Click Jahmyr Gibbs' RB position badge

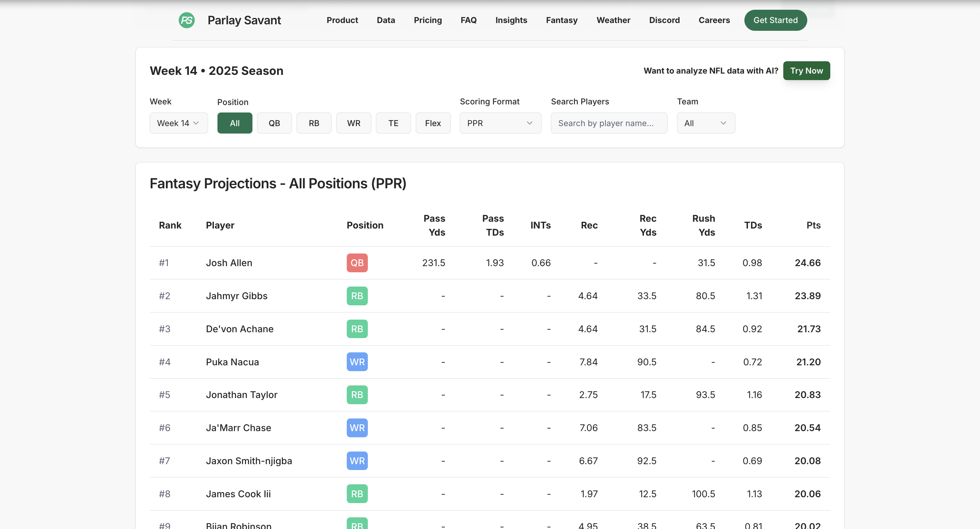click(357, 296)
